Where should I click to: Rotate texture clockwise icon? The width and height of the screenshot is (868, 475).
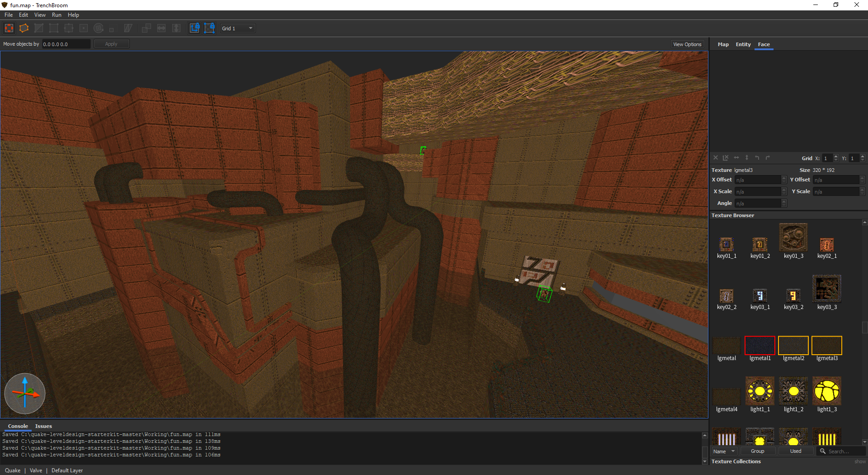pos(768,158)
